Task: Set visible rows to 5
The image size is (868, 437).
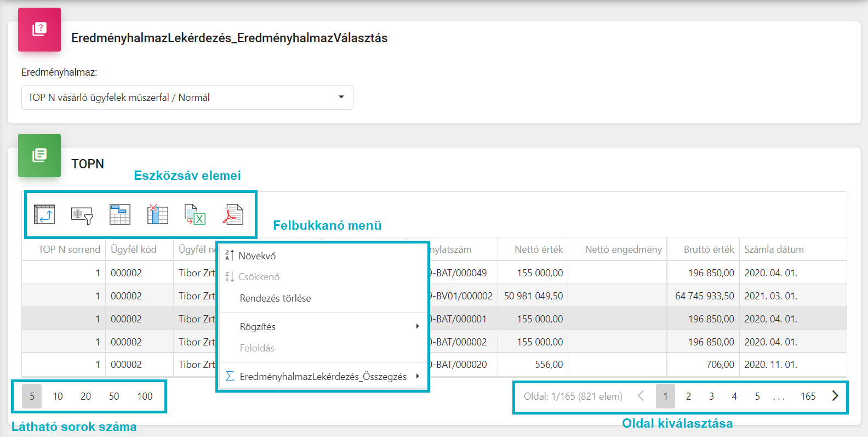Action: coord(32,396)
